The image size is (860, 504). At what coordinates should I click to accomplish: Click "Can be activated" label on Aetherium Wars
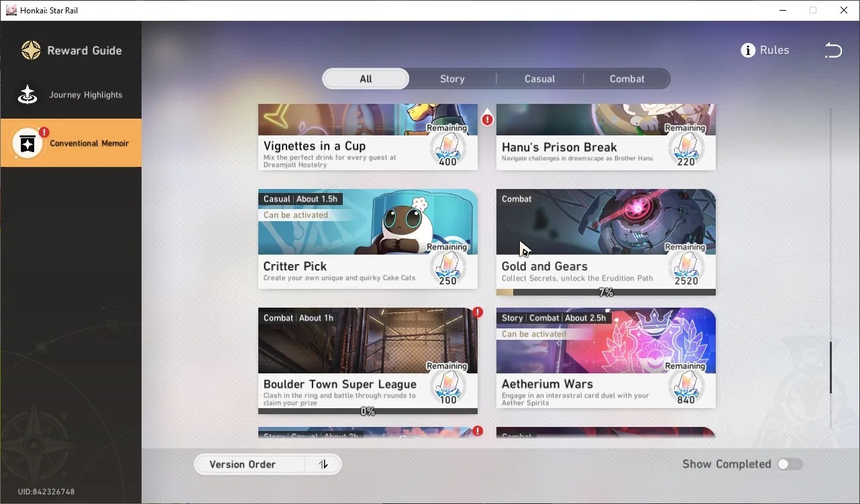click(534, 334)
